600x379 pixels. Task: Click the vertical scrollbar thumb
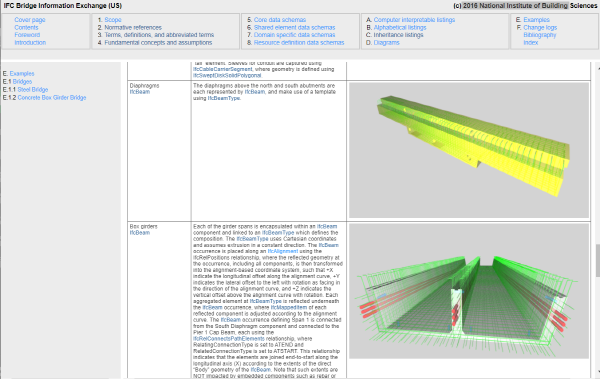click(x=597, y=261)
